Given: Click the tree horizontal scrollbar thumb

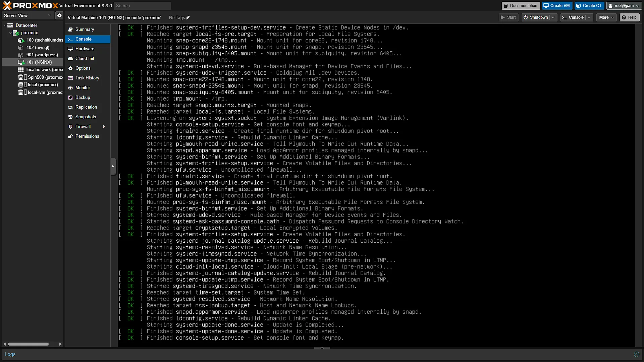Looking at the screenshot, I should click(x=28, y=344).
